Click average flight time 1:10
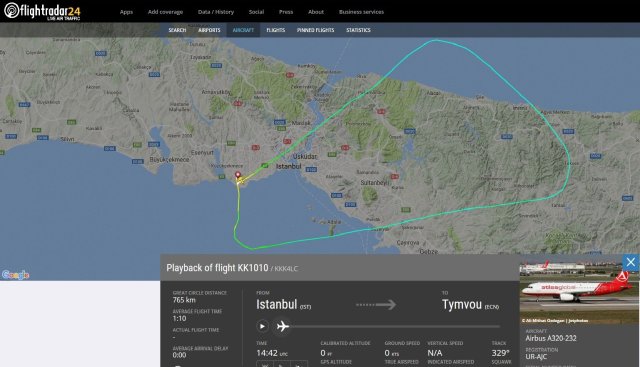The image size is (640, 367). pyautogui.click(x=179, y=318)
